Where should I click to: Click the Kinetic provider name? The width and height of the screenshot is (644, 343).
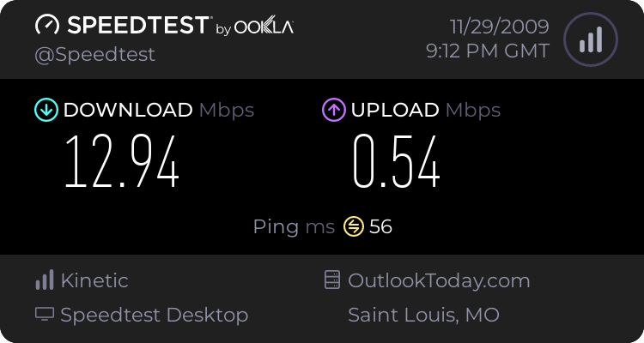point(94,280)
